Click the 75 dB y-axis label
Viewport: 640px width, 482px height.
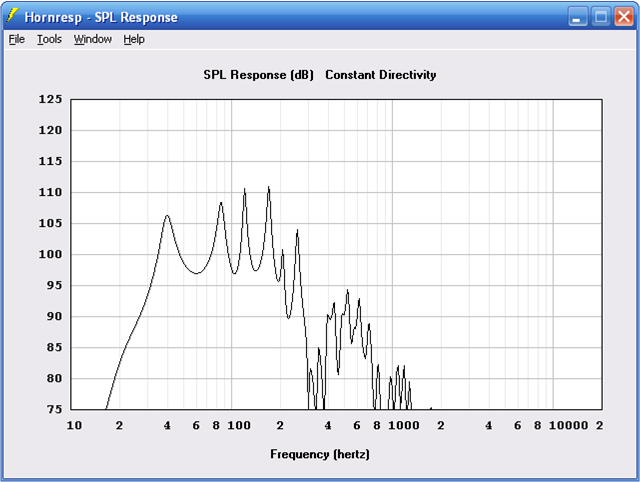(54, 409)
